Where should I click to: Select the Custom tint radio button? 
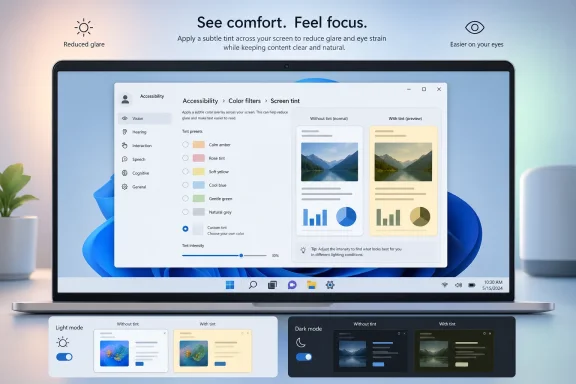(x=185, y=229)
